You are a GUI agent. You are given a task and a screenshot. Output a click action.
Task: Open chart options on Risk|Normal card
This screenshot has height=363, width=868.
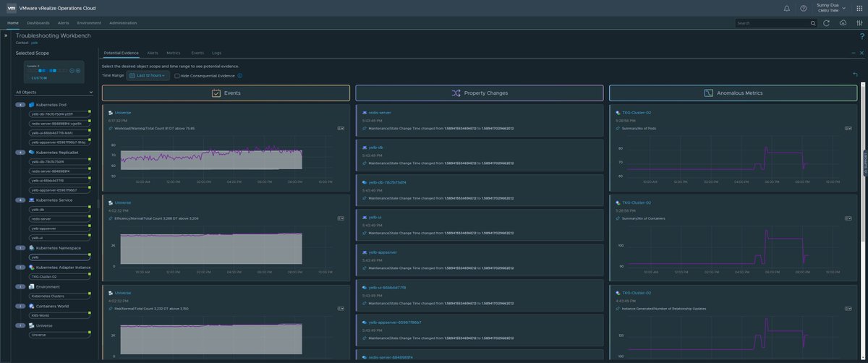[341, 308]
